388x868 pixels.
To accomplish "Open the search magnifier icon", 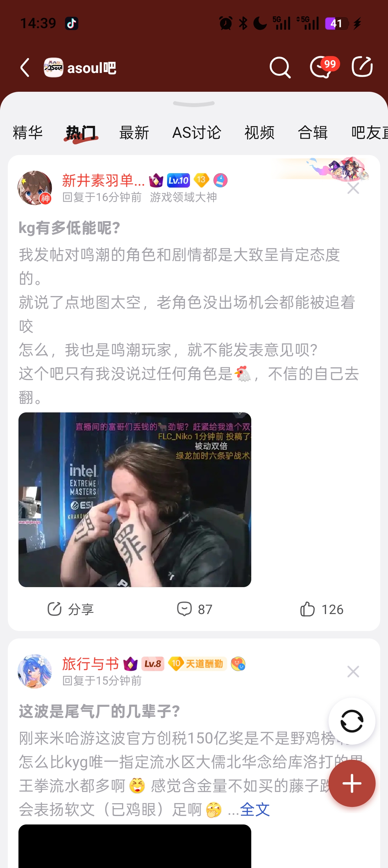I will (x=280, y=67).
